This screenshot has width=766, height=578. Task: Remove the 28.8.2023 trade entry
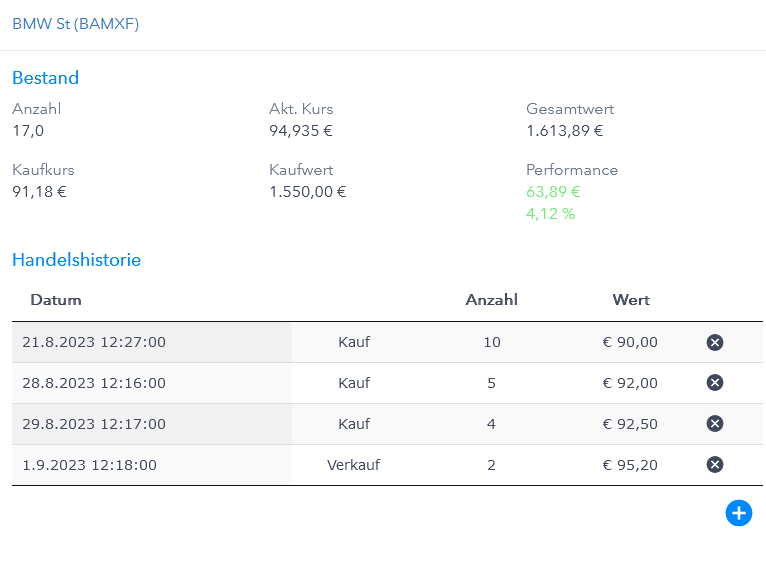715,383
